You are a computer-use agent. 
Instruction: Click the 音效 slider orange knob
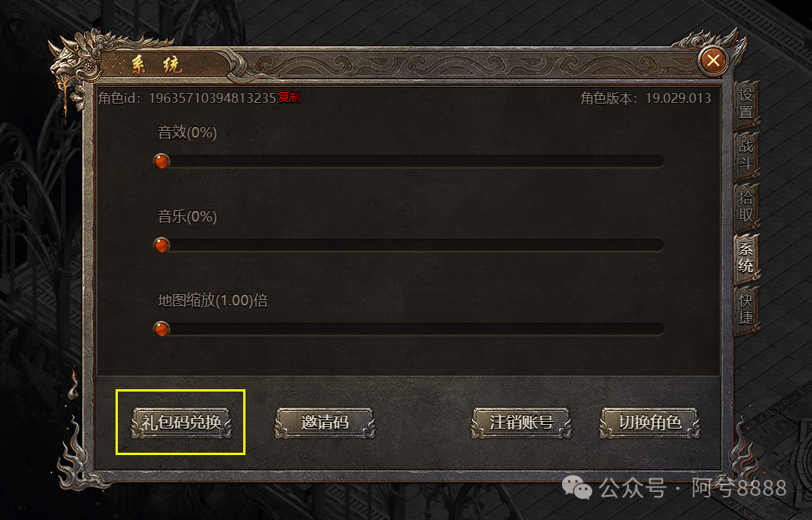point(162,162)
